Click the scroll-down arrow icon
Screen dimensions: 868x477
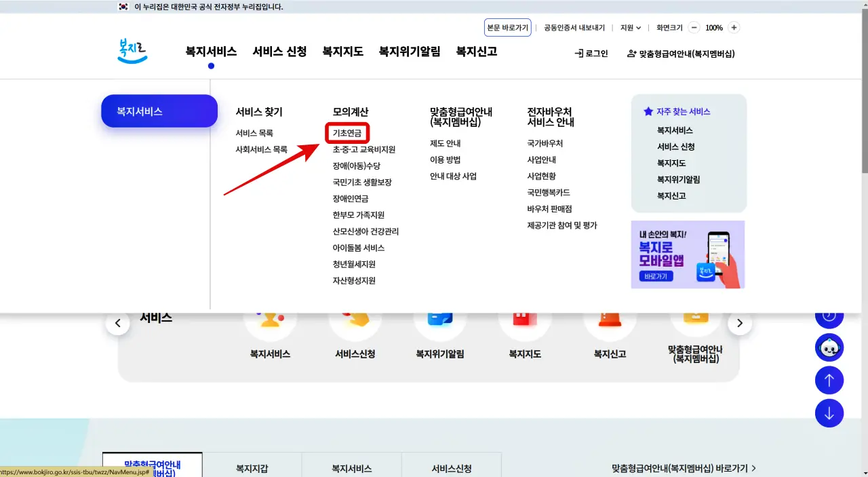[829, 413]
